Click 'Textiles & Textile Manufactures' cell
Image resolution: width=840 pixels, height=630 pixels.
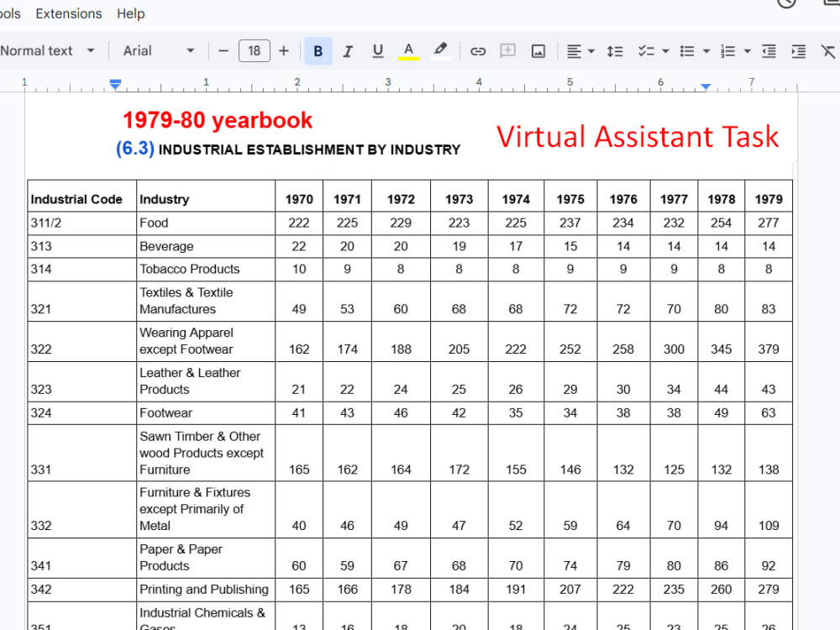pos(206,301)
